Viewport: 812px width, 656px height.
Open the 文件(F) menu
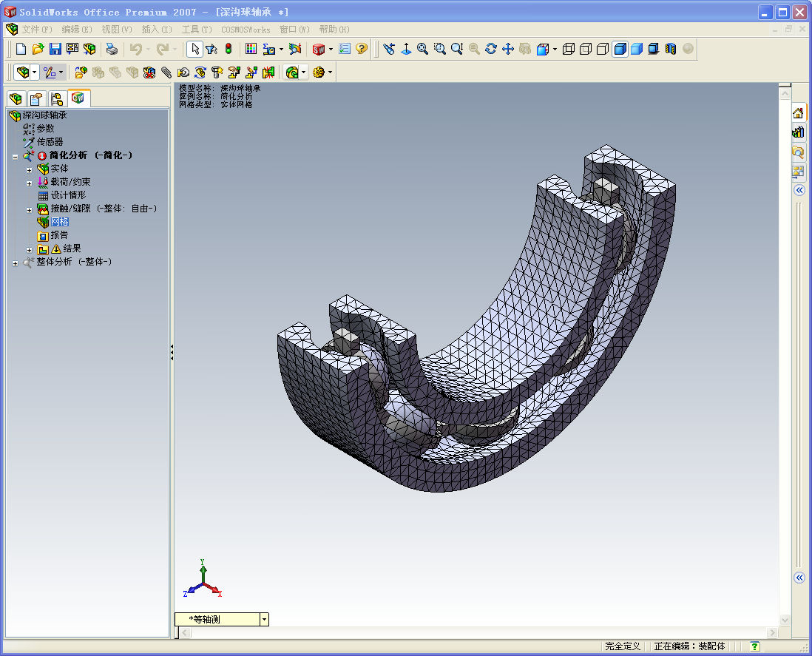(37, 30)
